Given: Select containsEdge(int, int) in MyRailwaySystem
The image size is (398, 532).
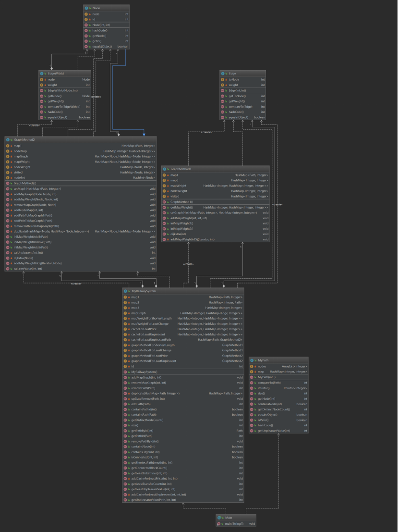Looking at the screenshot, I should pyautogui.click(x=183, y=452).
